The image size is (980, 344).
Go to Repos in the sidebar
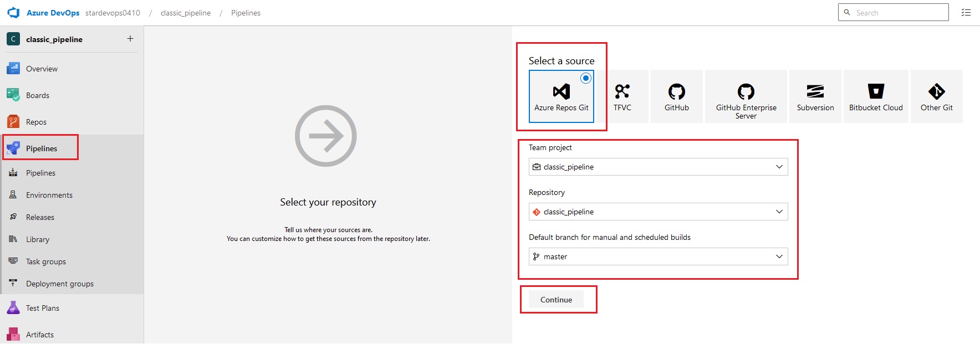tap(36, 122)
